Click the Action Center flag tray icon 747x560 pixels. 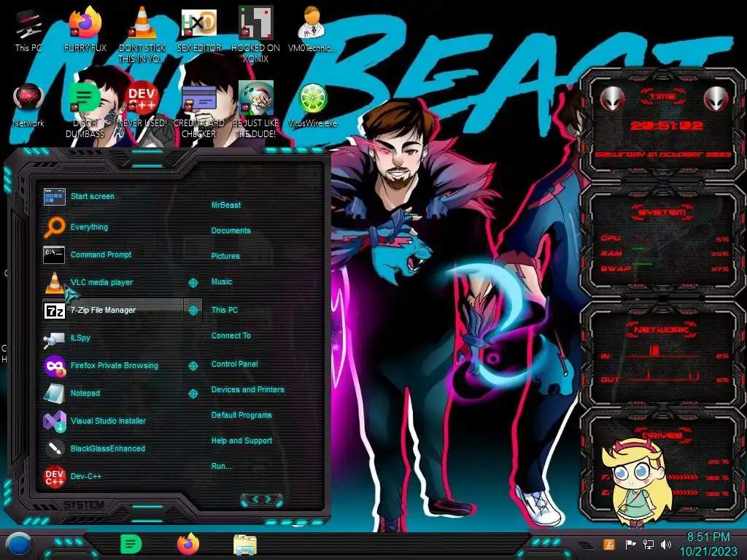click(x=630, y=544)
